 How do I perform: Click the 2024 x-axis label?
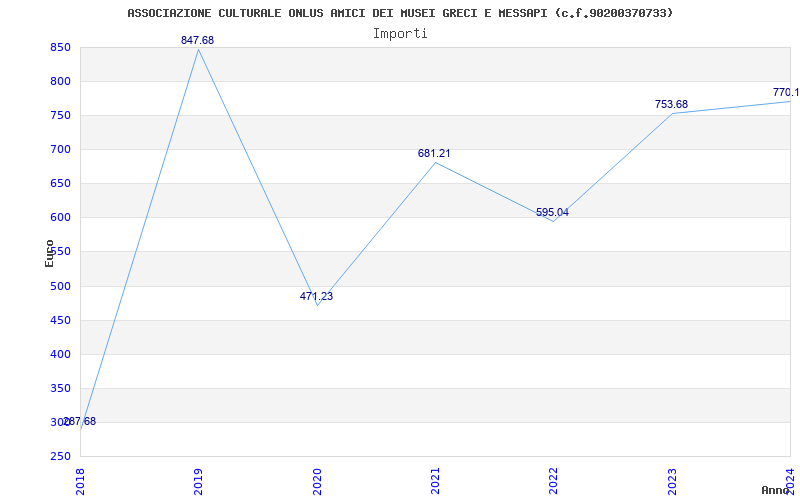click(x=790, y=481)
